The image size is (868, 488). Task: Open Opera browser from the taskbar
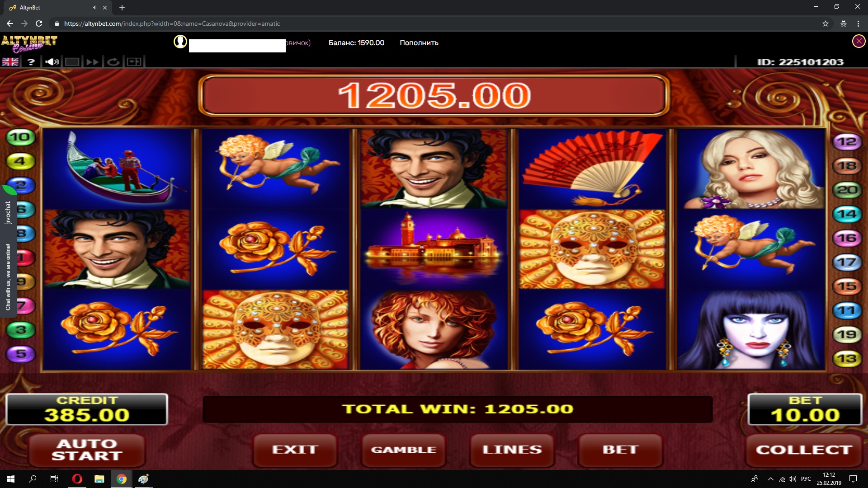click(77, 479)
